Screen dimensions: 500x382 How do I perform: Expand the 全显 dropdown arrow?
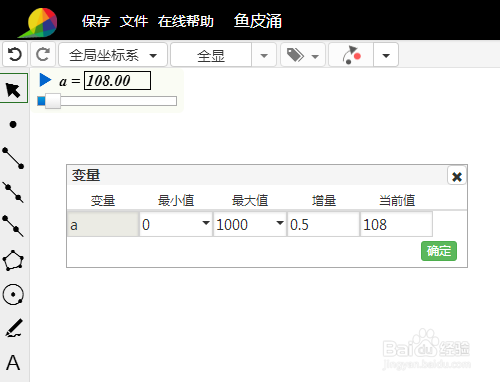pyautogui.click(x=264, y=55)
